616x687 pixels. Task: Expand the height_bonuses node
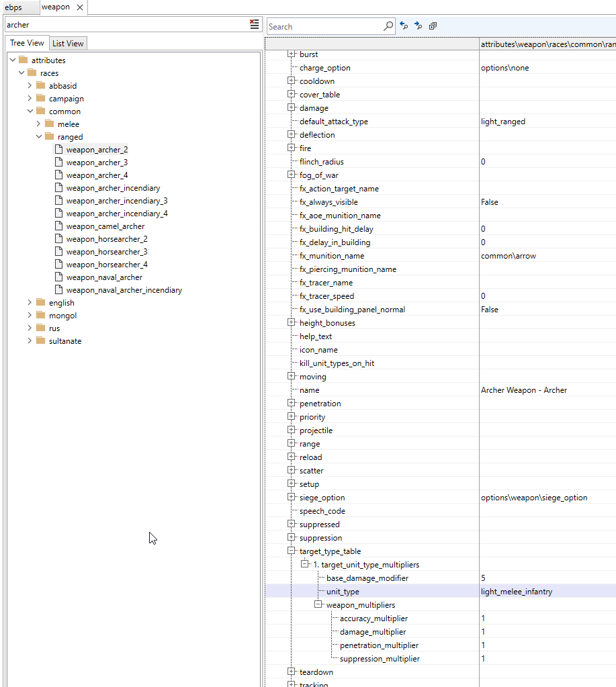292,322
